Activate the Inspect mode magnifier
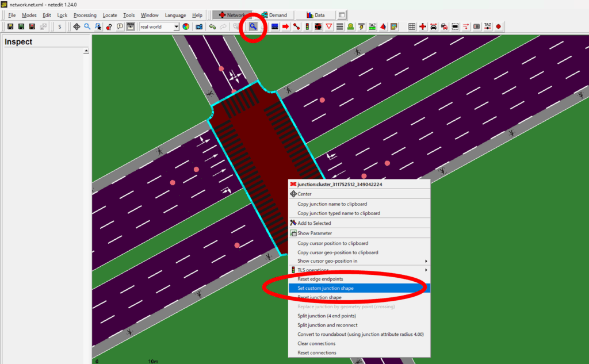 point(253,26)
